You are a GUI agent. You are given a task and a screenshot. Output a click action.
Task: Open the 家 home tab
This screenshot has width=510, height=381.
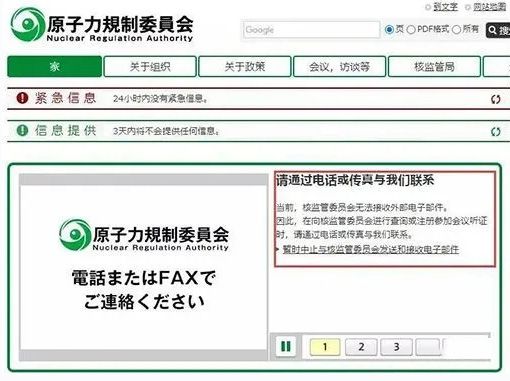click(x=55, y=67)
